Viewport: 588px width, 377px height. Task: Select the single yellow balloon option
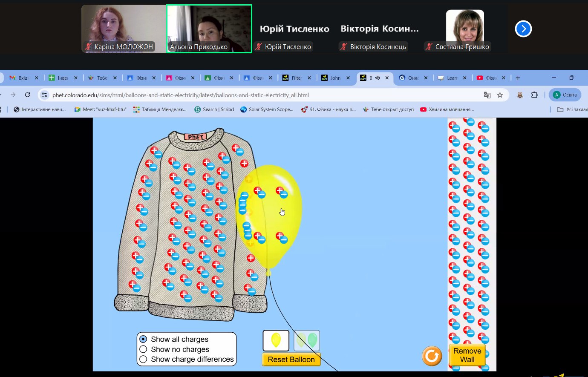[x=276, y=340]
